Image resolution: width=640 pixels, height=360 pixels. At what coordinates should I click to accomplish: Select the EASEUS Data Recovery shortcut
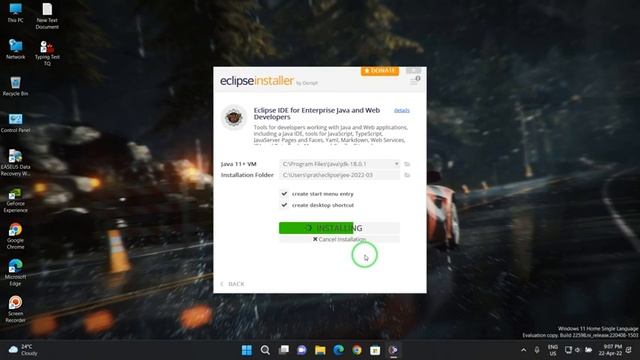(x=16, y=162)
